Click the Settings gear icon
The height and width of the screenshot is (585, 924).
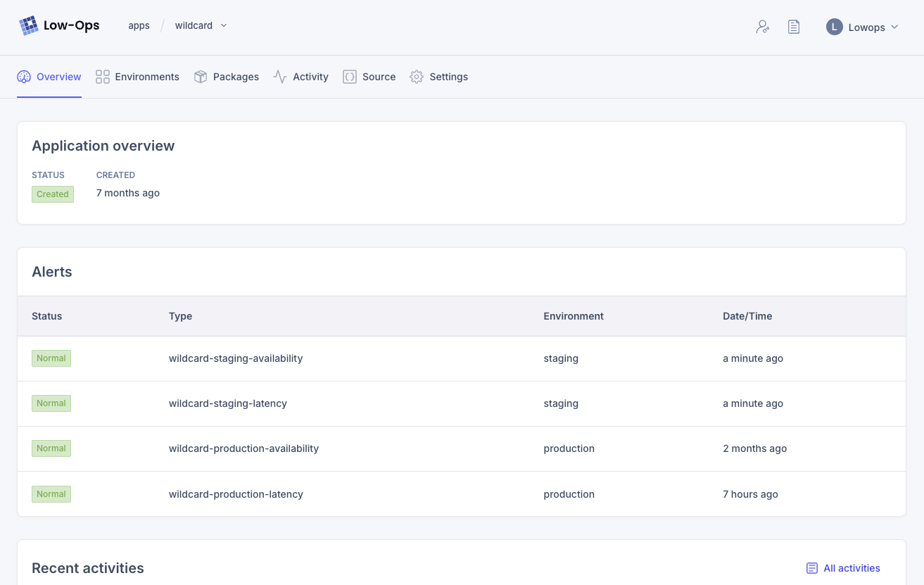click(417, 77)
